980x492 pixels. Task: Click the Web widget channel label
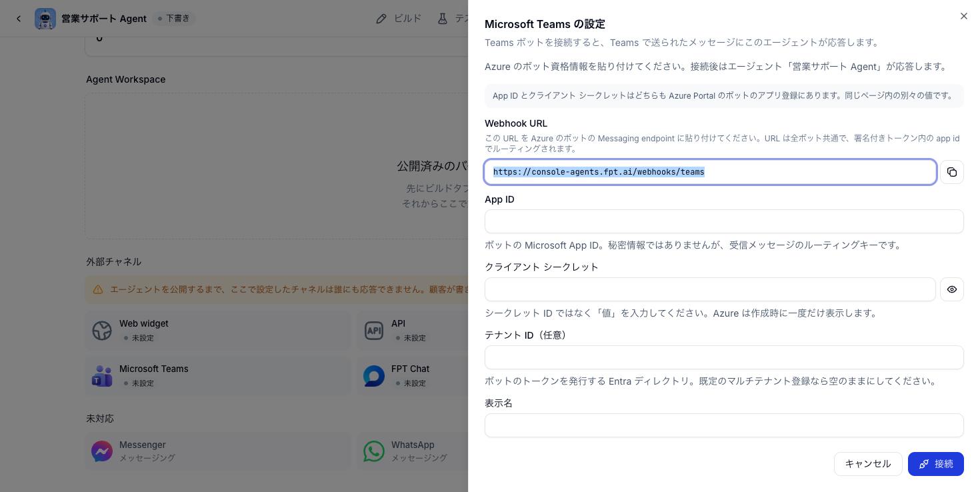[x=144, y=323]
